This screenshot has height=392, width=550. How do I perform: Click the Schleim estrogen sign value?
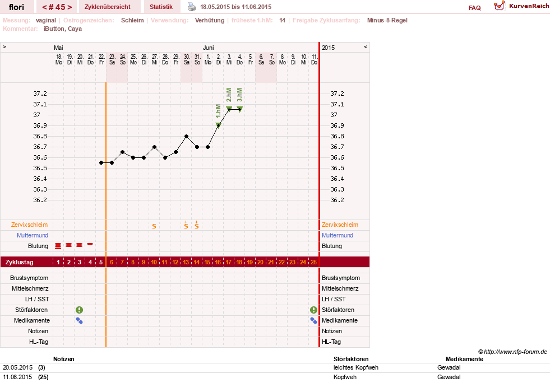tap(132, 20)
